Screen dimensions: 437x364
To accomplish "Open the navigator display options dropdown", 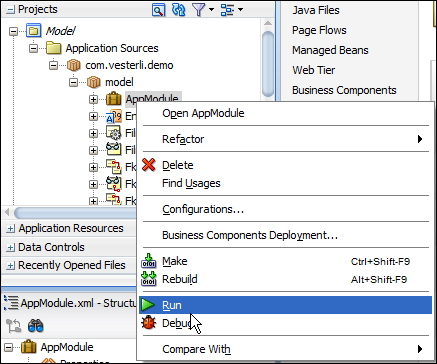I will (x=231, y=10).
